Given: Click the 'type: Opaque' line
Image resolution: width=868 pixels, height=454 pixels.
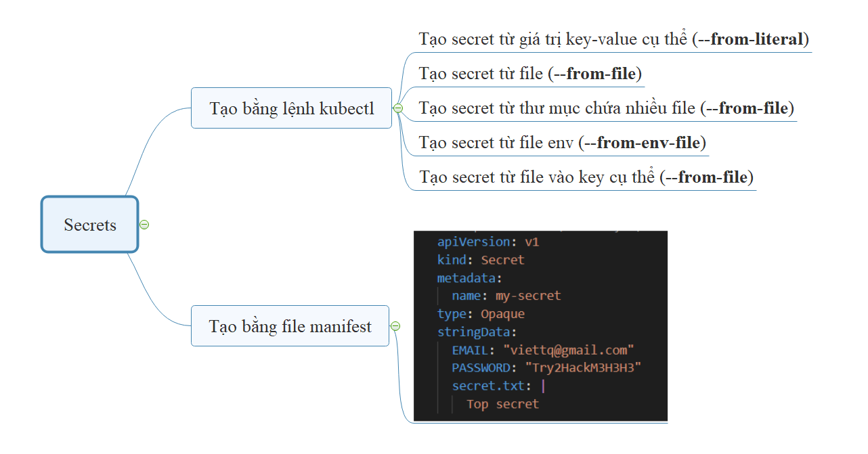Looking at the screenshot, I should [481, 314].
